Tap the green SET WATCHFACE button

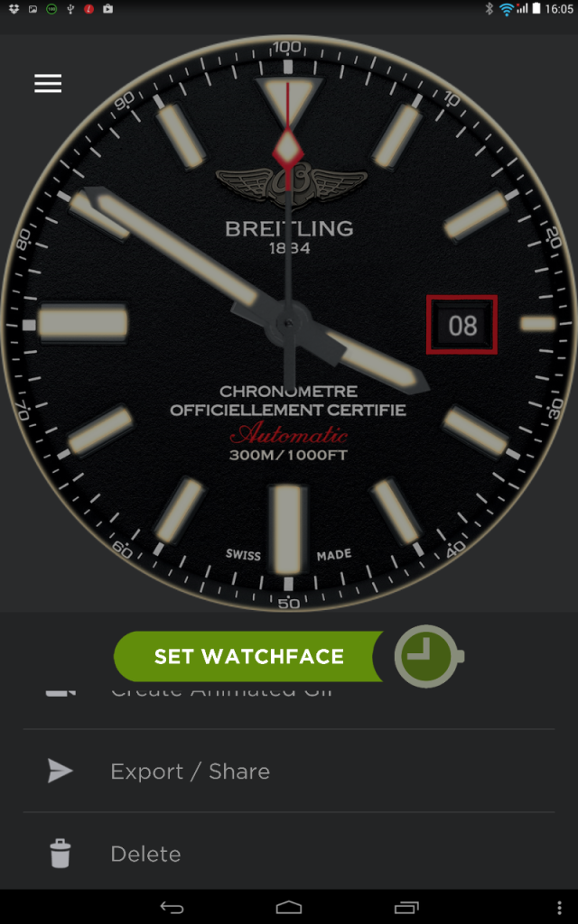click(249, 657)
